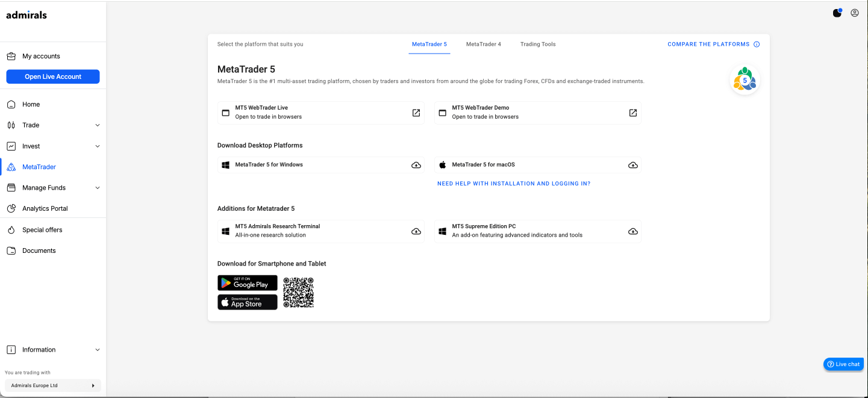Switch to the Trading Tools tab
Viewport: 868px width, 398px height.
(x=538, y=45)
